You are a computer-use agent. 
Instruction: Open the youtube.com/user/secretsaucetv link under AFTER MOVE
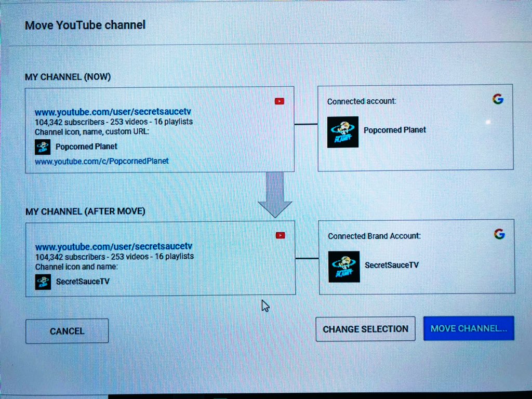(x=114, y=246)
